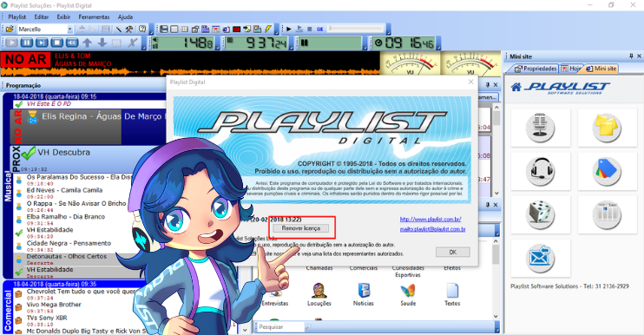Viewport: 644px width, 335px height.
Task: Select Cidade Negra - Pensamento row
Action: (69, 243)
